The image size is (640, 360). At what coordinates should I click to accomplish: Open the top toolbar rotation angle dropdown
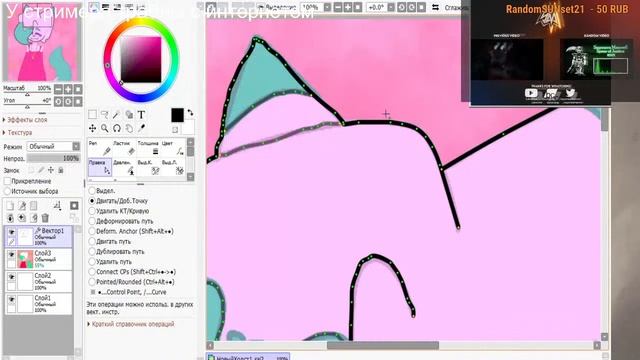(x=391, y=7)
